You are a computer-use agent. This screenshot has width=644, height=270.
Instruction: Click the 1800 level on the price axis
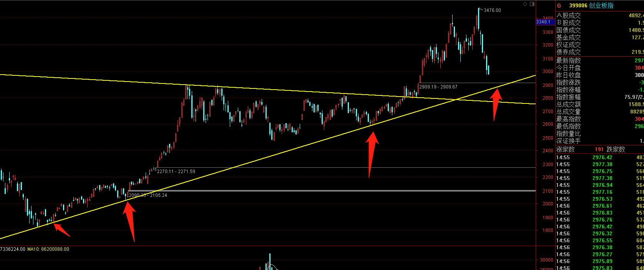point(548,231)
